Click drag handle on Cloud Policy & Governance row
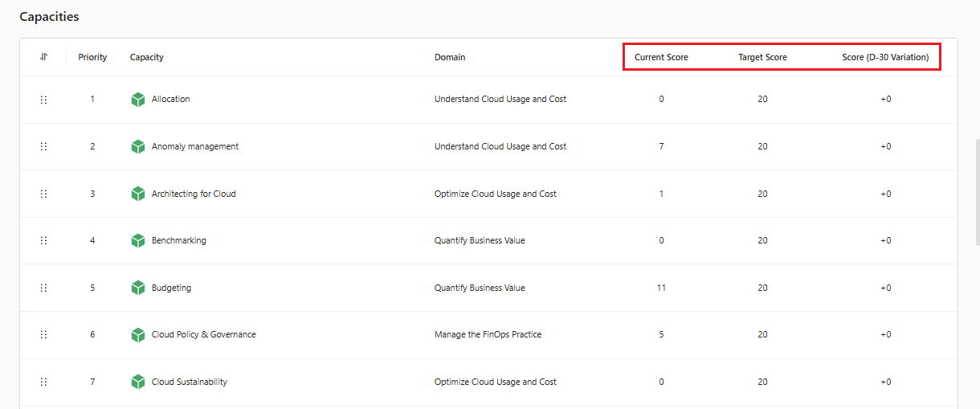 (43, 334)
